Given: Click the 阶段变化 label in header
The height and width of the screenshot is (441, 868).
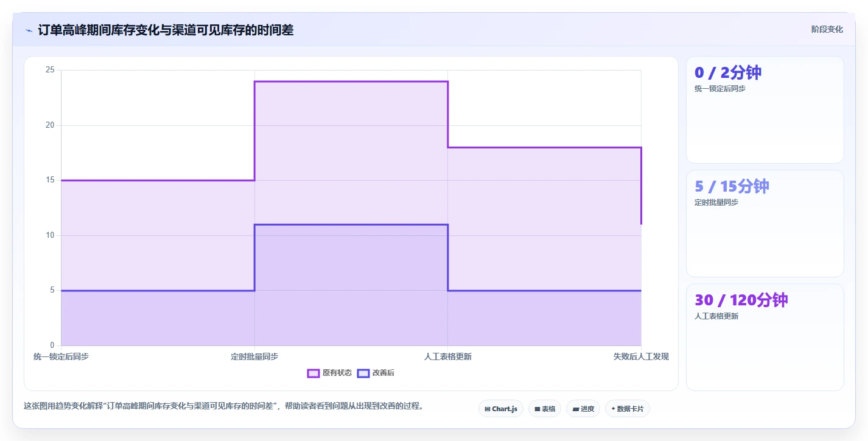Looking at the screenshot, I should (827, 29).
